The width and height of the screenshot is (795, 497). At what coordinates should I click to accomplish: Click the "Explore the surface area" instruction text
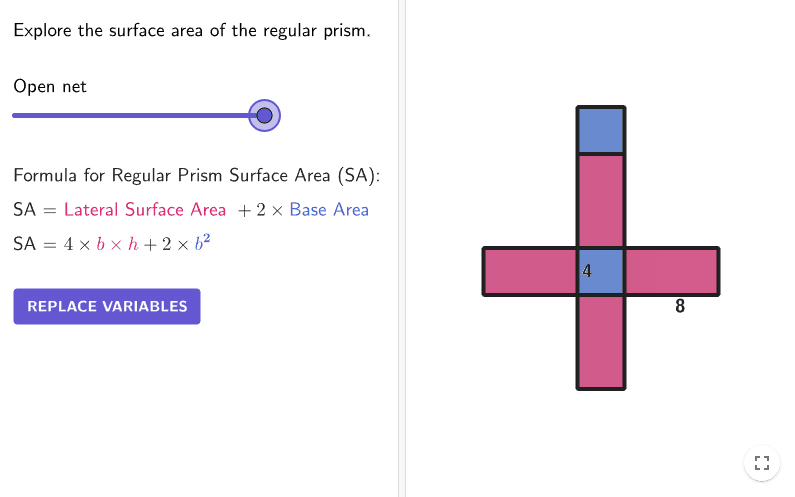[192, 30]
